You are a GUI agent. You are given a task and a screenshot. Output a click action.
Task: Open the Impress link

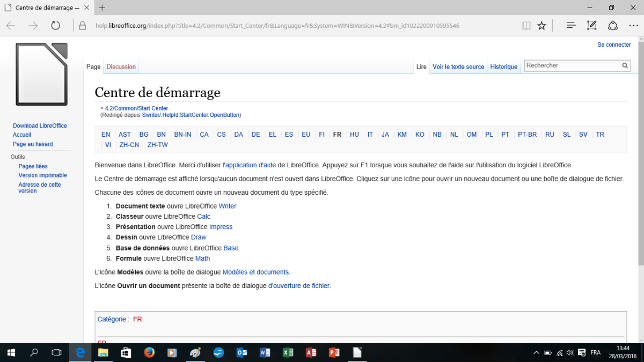(221, 227)
